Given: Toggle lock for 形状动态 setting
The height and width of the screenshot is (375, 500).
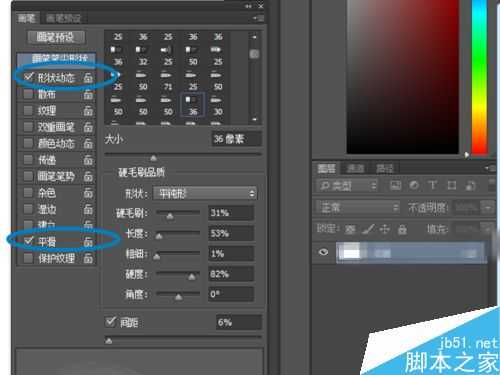Looking at the screenshot, I should [88, 78].
